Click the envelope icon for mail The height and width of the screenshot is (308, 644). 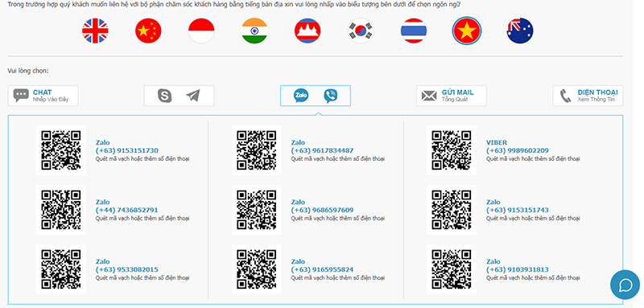429,96
